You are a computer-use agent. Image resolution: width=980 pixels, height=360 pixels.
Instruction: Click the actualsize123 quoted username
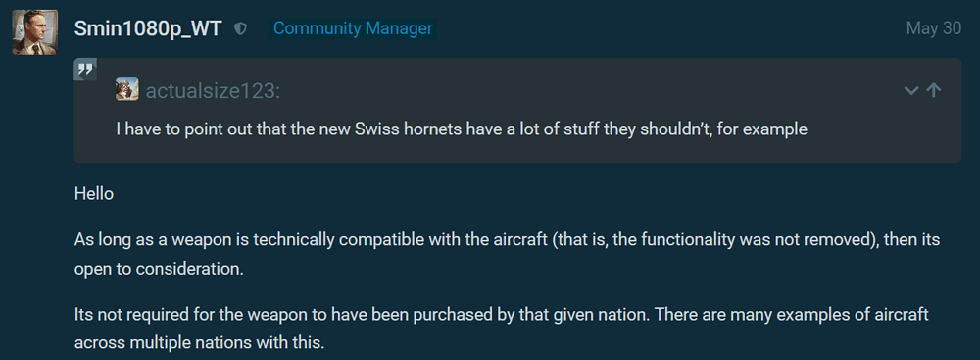point(213,91)
